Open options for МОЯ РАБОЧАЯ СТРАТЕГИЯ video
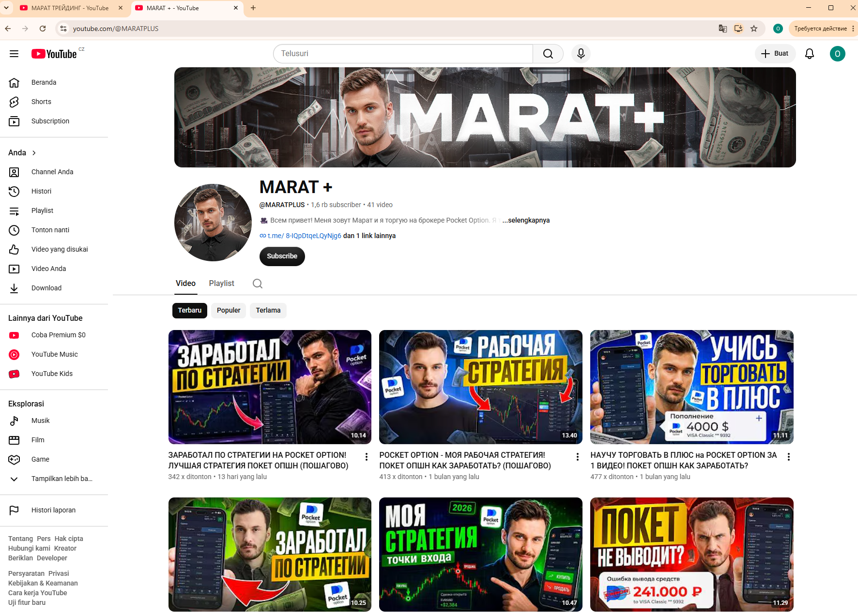 coord(578,457)
